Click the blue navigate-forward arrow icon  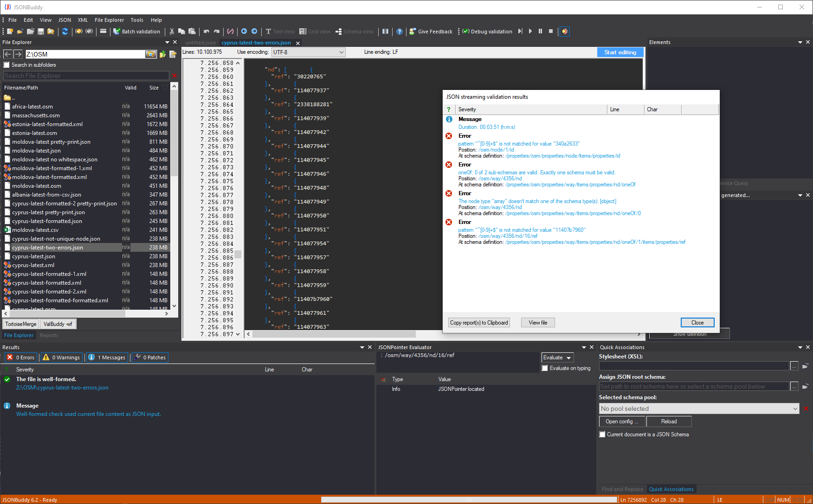point(254,32)
